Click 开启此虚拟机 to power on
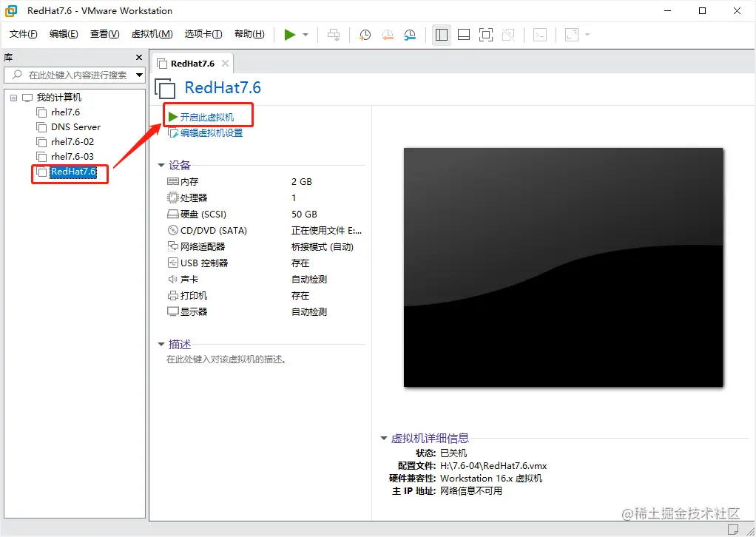This screenshot has width=756, height=537. point(207,117)
